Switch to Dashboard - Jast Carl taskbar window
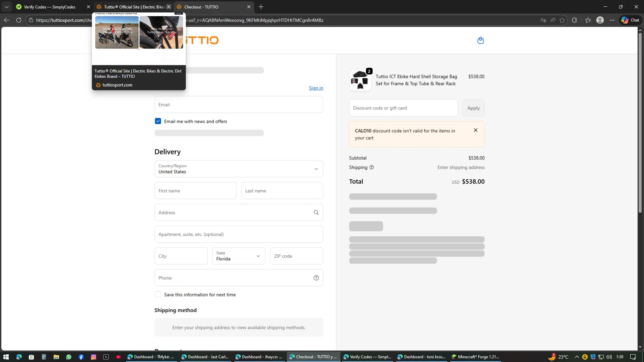This screenshot has height=362, width=644. 205,357
